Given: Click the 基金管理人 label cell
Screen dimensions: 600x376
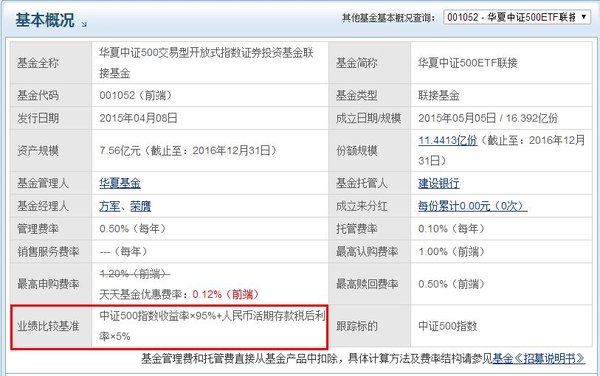Looking at the screenshot, I should 51,183.
